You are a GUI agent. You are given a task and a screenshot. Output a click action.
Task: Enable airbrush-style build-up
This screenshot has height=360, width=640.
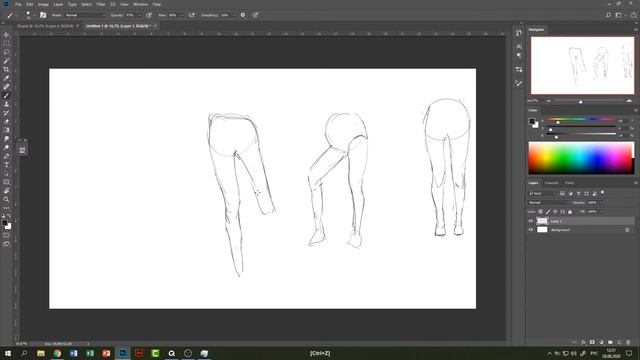(191, 15)
